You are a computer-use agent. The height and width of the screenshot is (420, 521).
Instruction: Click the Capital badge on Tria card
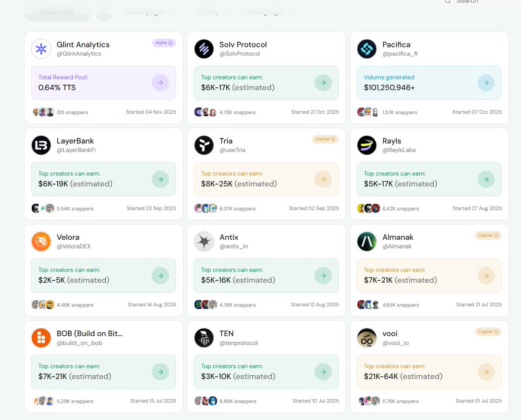pyautogui.click(x=325, y=139)
